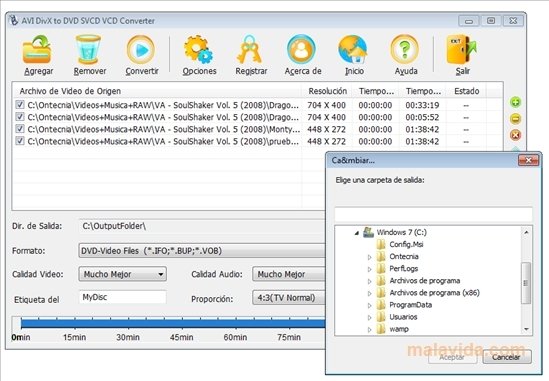This screenshot has height=381, width=549.
Task: Uncheck the first Drago file lasting 00:33:19
Action: coord(20,105)
